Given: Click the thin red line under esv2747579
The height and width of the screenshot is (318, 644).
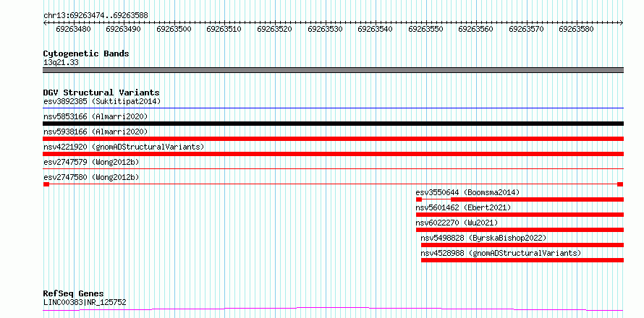Looking at the screenshot, I should pos(333,169).
